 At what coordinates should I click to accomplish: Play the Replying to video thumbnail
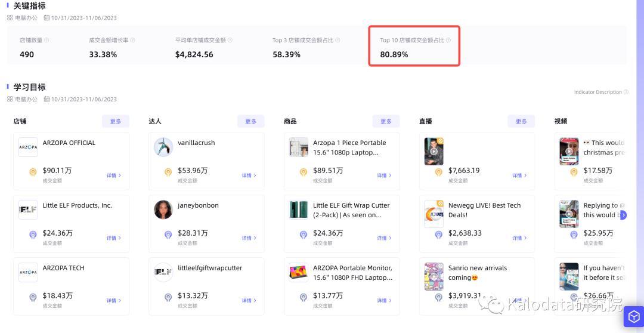[x=569, y=214]
